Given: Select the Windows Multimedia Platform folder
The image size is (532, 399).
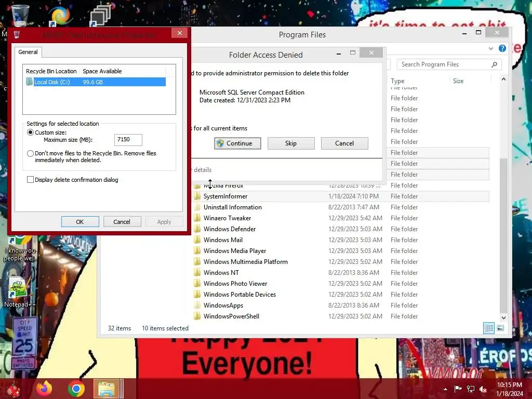Looking at the screenshot, I should 246,262.
